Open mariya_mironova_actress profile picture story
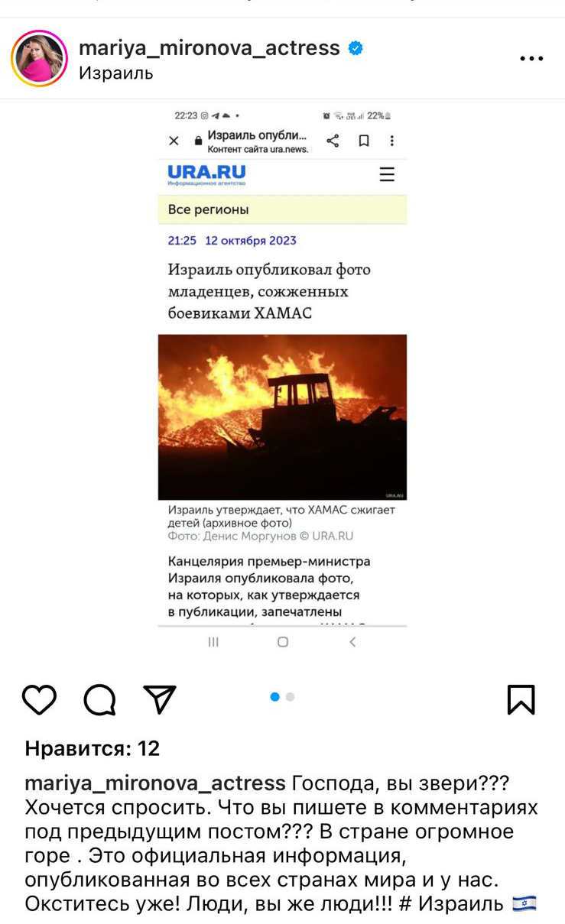565x924 pixels. pyautogui.click(x=40, y=59)
